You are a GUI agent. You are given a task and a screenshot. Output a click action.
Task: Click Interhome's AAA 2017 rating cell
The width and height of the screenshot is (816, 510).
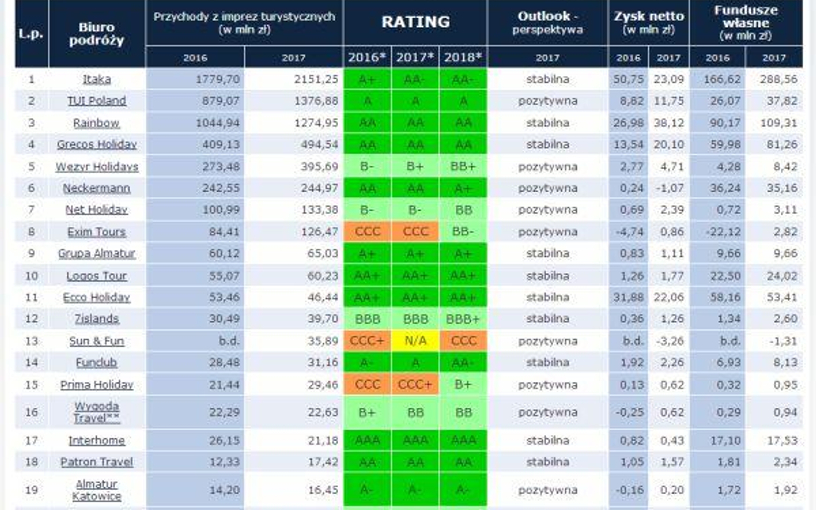pos(415,440)
